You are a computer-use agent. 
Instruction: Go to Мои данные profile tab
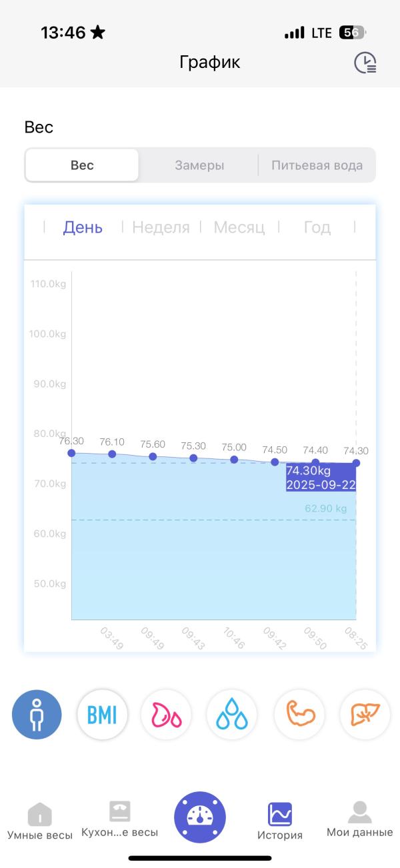click(359, 819)
